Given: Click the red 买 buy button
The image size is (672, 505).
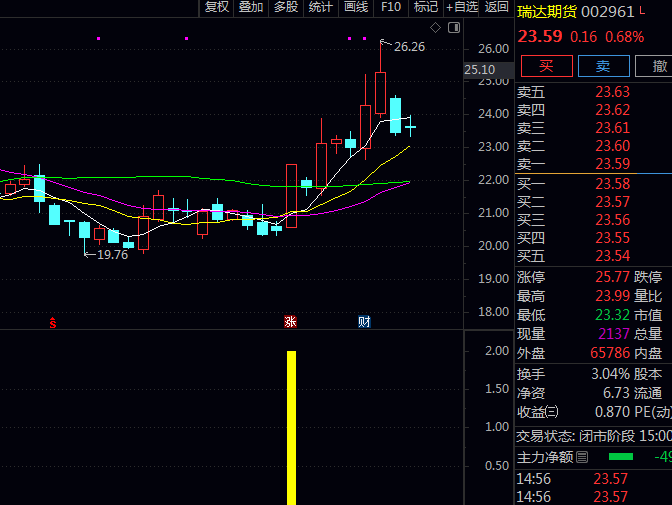Looking at the screenshot, I should pos(546,66).
